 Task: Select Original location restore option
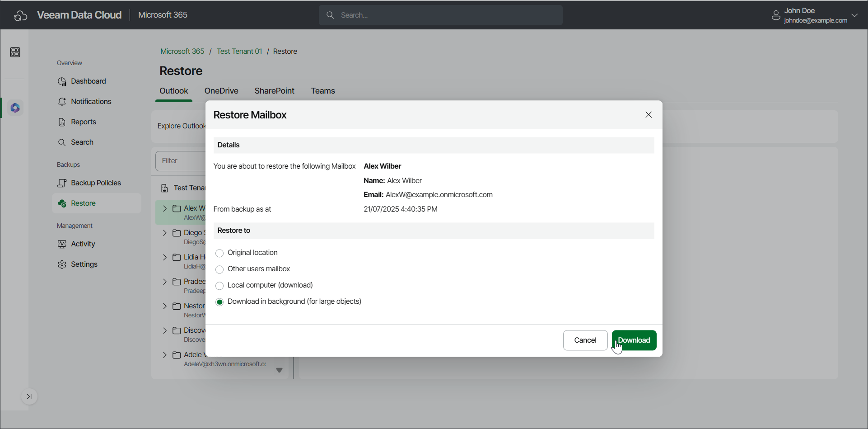219,253
